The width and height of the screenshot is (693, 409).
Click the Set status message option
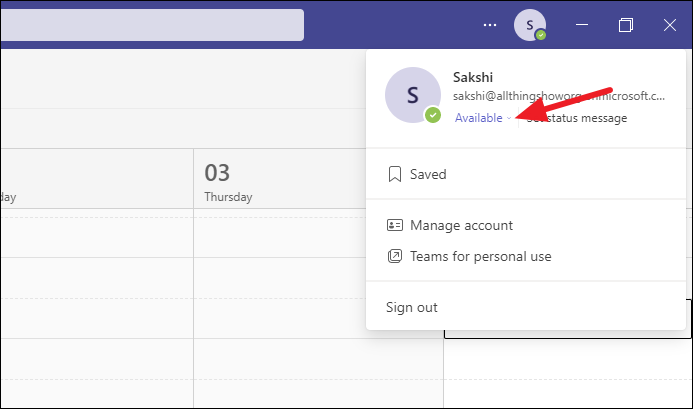[x=577, y=118]
